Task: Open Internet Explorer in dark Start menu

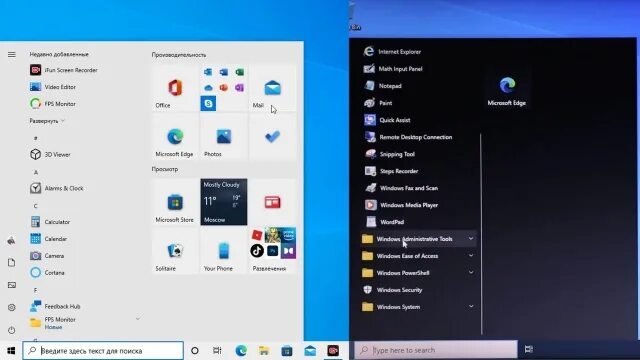Action: click(x=392, y=51)
